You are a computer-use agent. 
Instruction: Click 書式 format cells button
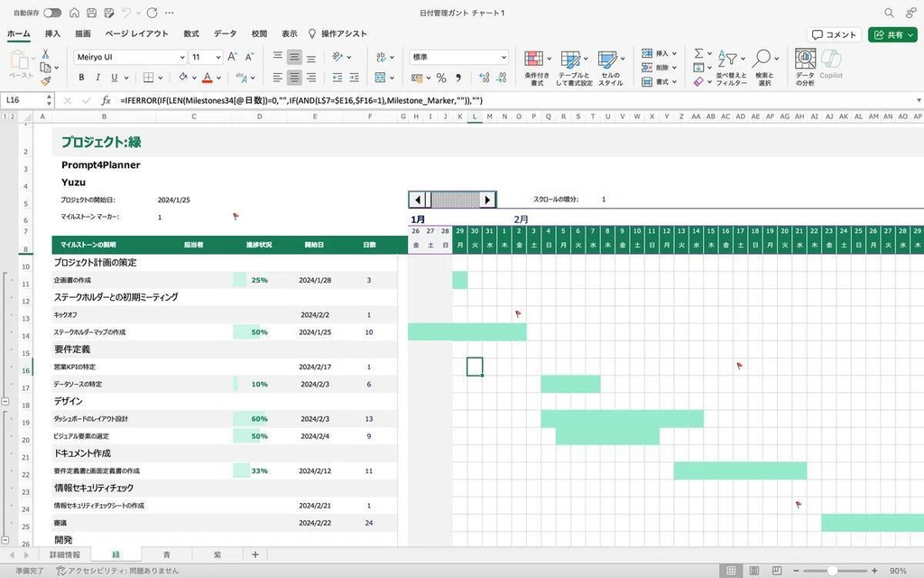click(659, 81)
